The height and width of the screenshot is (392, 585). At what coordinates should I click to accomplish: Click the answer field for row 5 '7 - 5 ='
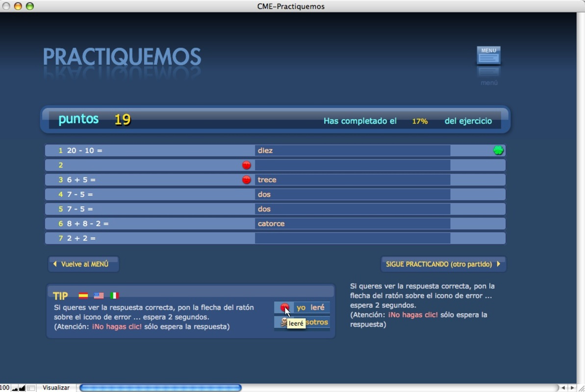point(353,209)
